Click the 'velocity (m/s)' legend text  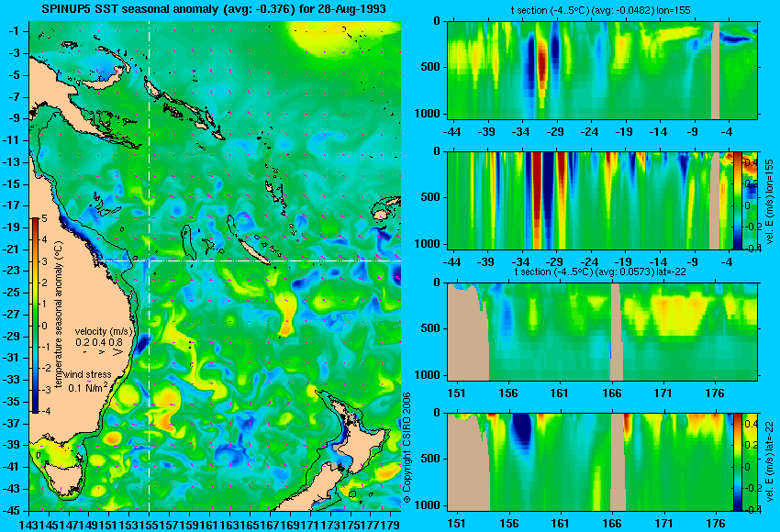pyautogui.click(x=104, y=331)
